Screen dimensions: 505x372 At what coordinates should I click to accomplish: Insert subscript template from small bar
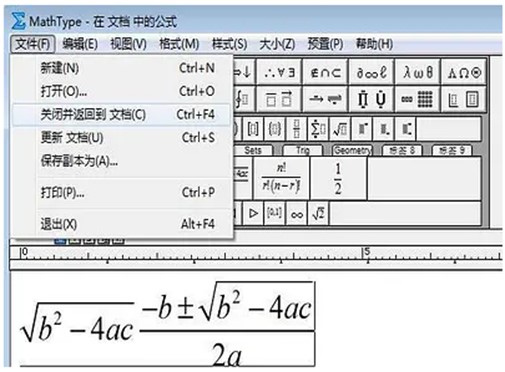click(x=384, y=129)
